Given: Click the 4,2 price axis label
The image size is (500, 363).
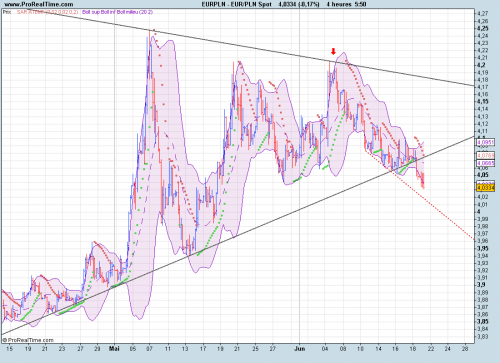Looking at the screenshot, I should [481, 65].
